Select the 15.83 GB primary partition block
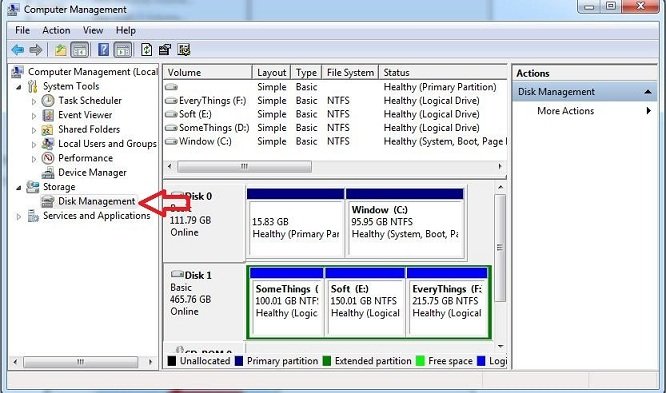 296,222
